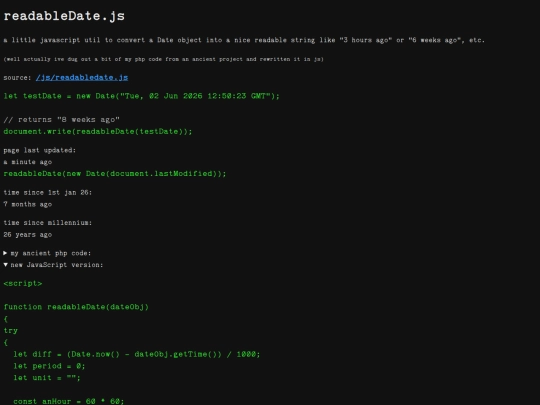Viewport: 540px width, 405px height.
Task: Expand the 'my ancient php code:' section
Action: coord(47,253)
